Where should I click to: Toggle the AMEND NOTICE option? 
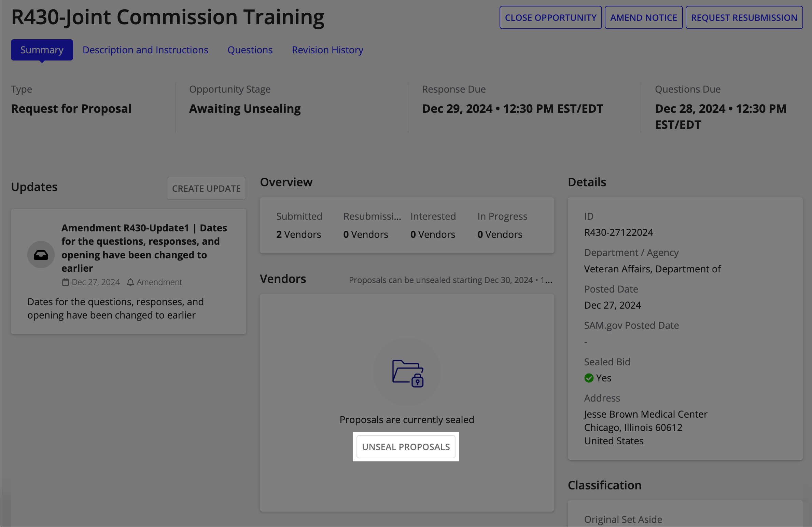643,16
